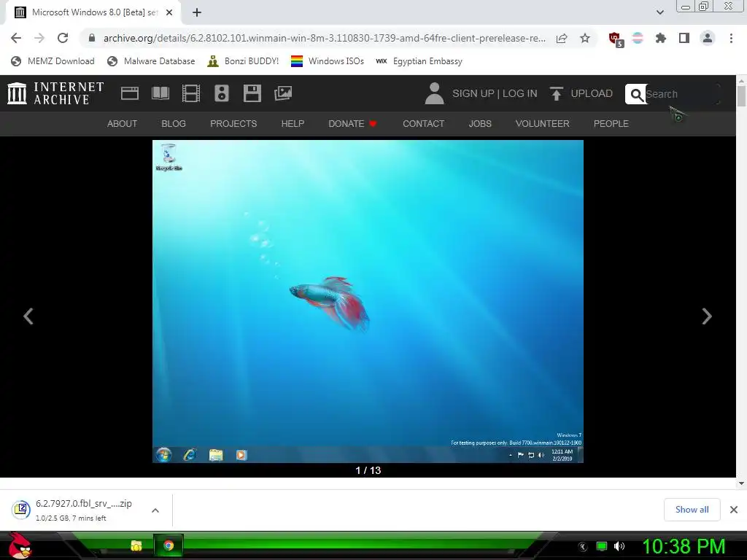Select JOBS menu item
Image resolution: width=747 pixels, height=560 pixels.
click(x=480, y=124)
